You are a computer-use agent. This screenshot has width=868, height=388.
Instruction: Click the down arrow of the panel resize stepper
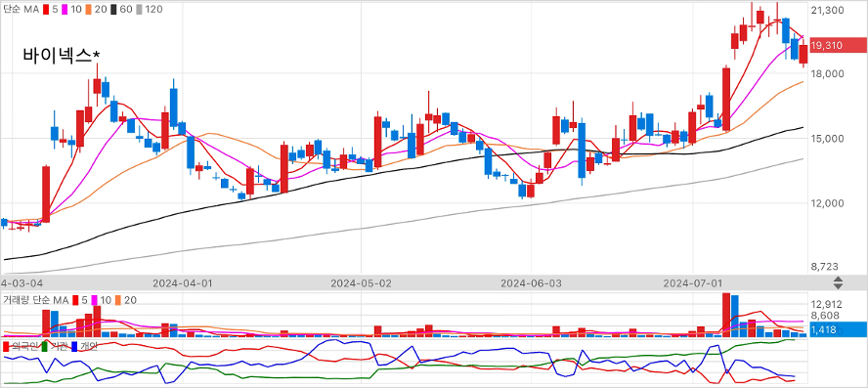(838, 286)
